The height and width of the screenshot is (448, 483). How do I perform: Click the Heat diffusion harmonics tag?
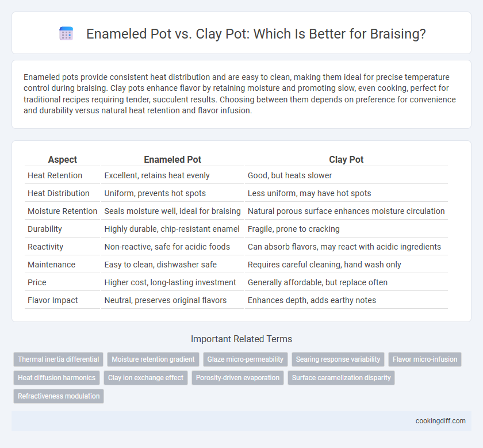click(57, 378)
